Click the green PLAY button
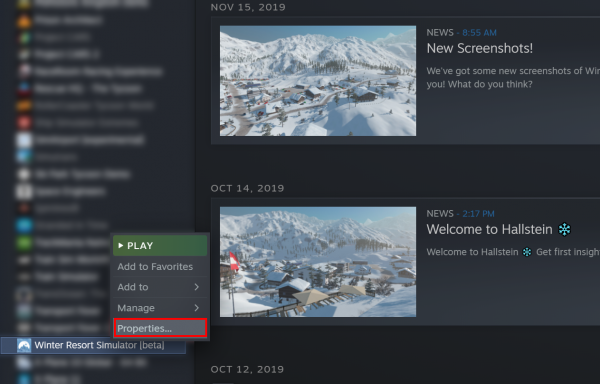 point(160,246)
